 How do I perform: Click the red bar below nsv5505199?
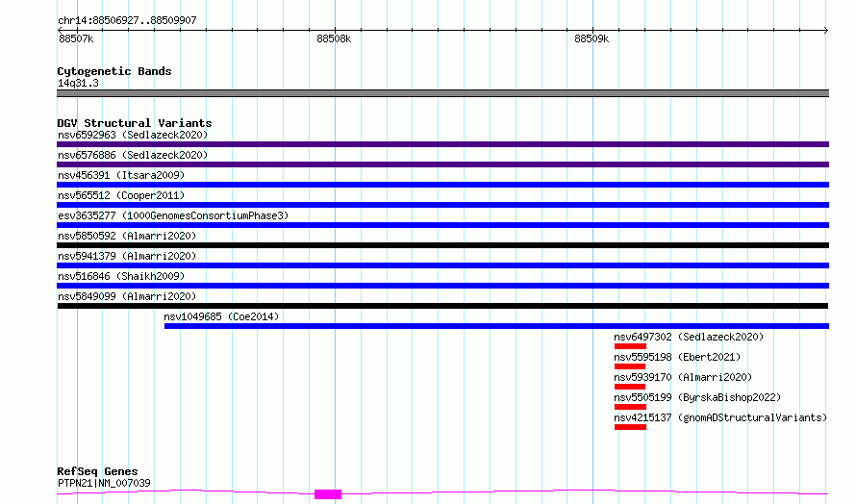(630, 407)
